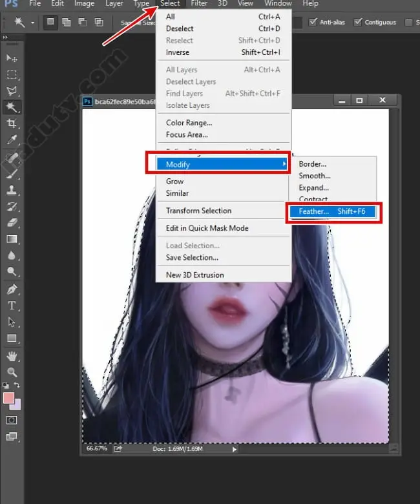Select the Horizontal Type tool
This screenshot has width=420, height=504.
tap(12, 306)
